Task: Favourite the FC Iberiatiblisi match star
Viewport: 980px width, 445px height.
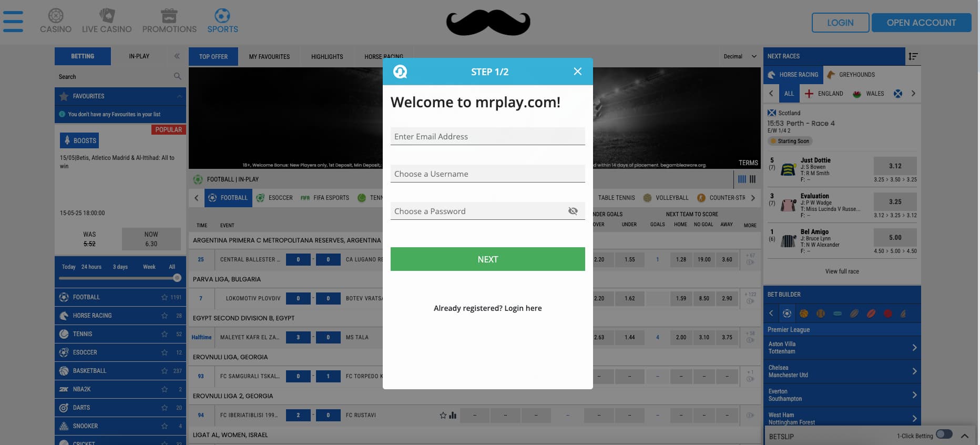Action: (x=443, y=415)
